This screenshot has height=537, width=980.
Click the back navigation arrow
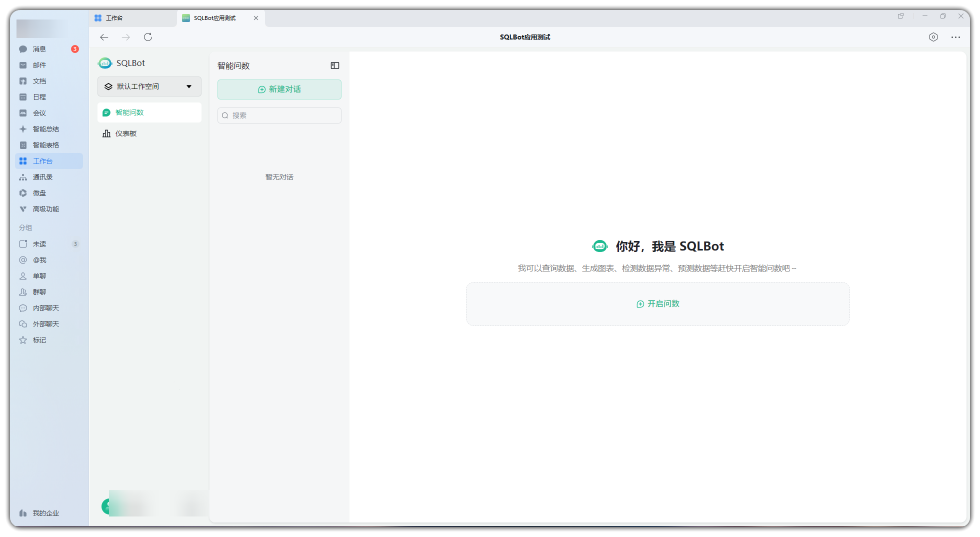pos(104,37)
